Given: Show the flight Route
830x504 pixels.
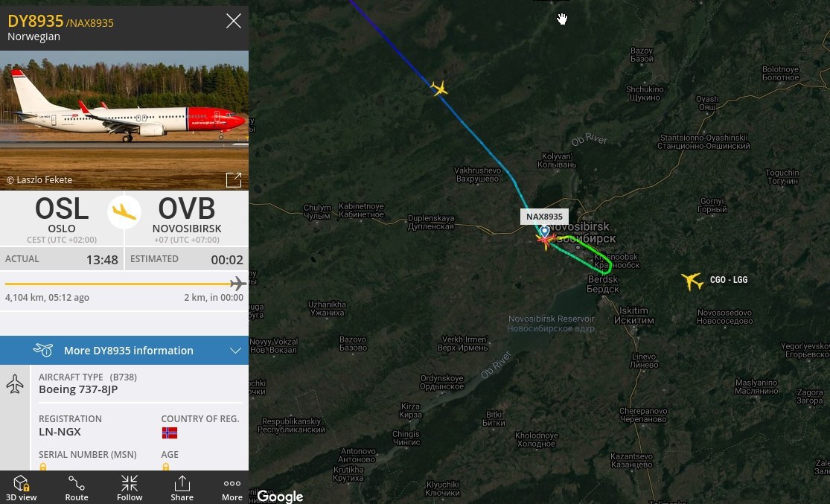Looking at the screenshot, I should (x=76, y=488).
